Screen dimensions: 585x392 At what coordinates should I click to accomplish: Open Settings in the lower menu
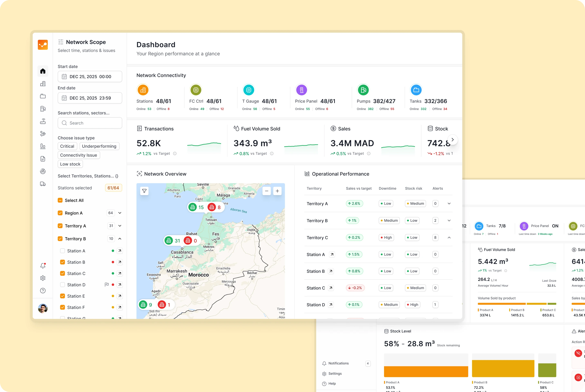click(x=335, y=373)
